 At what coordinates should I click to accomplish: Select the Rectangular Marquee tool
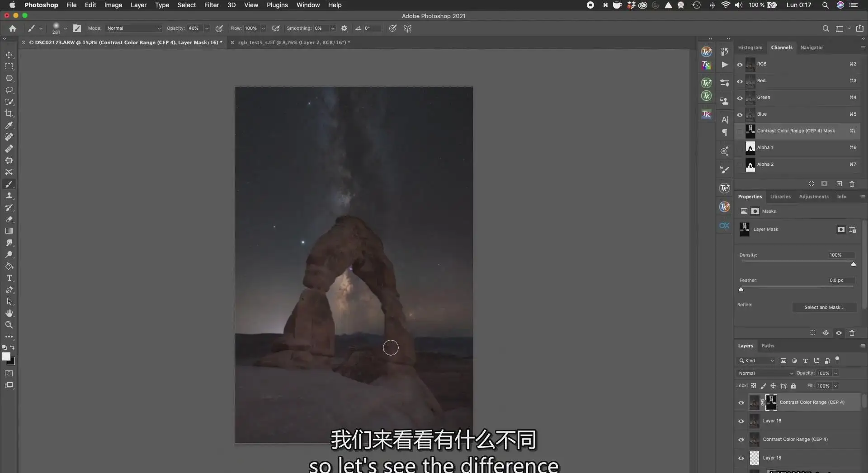(9, 66)
